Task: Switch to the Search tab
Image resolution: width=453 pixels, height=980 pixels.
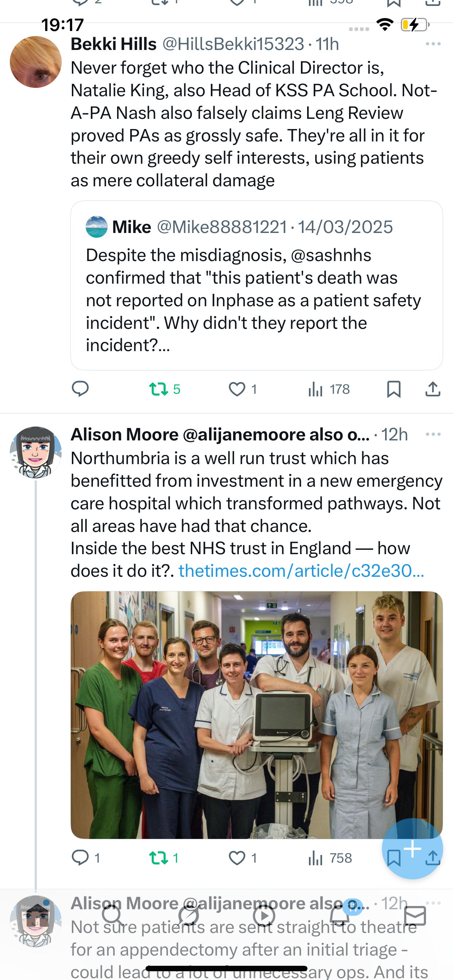Action: pyautogui.click(x=113, y=915)
